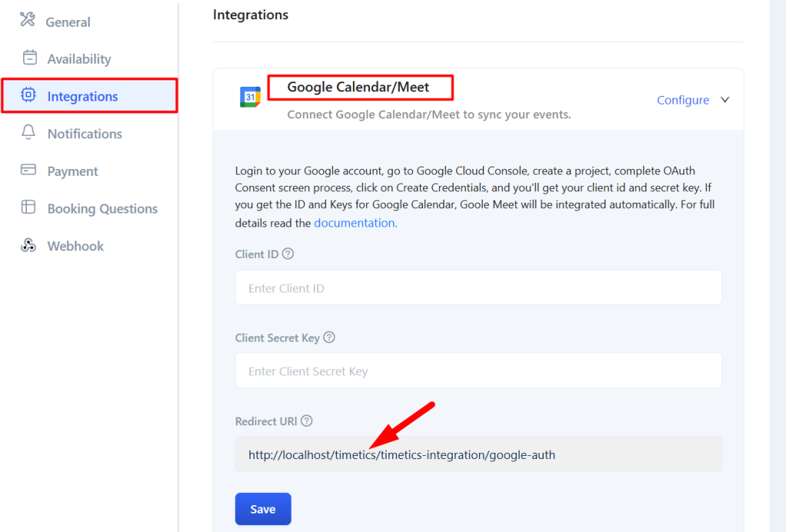
Task: Click the Redirect URI google-auth field
Action: click(x=478, y=454)
